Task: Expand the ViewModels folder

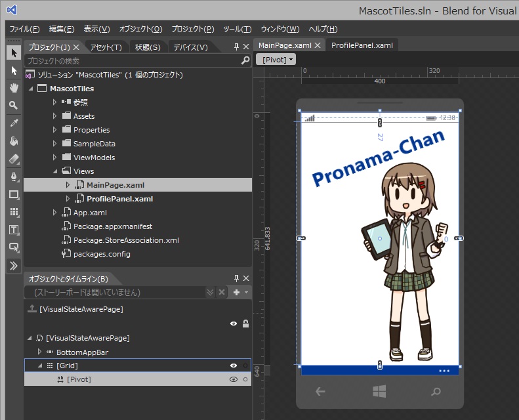Action: (54, 157)
